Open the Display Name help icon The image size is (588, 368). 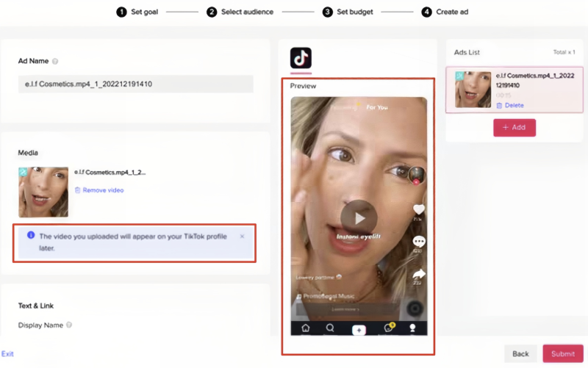[69, 325]
